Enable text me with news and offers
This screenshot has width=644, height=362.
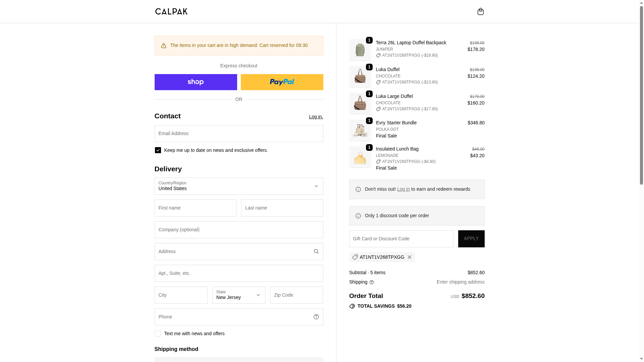coord(158,334)
